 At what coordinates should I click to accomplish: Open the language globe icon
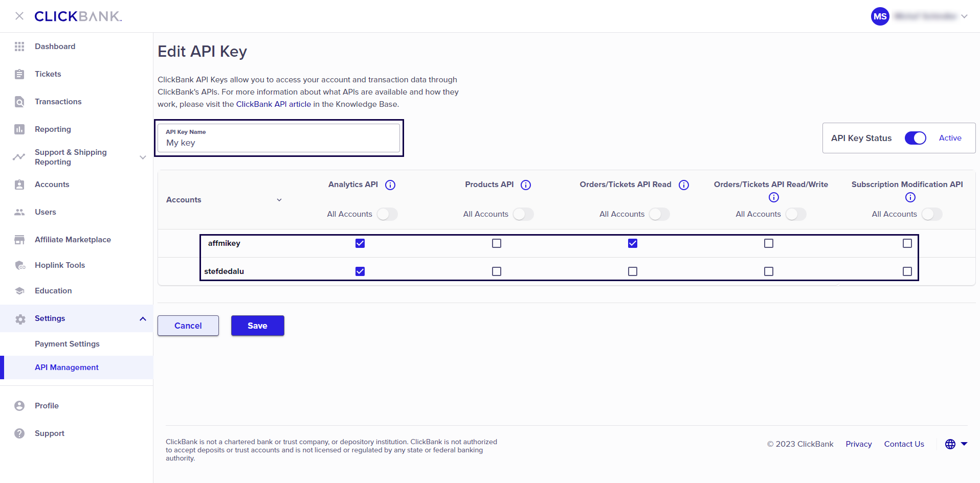(x=950, y=444)
